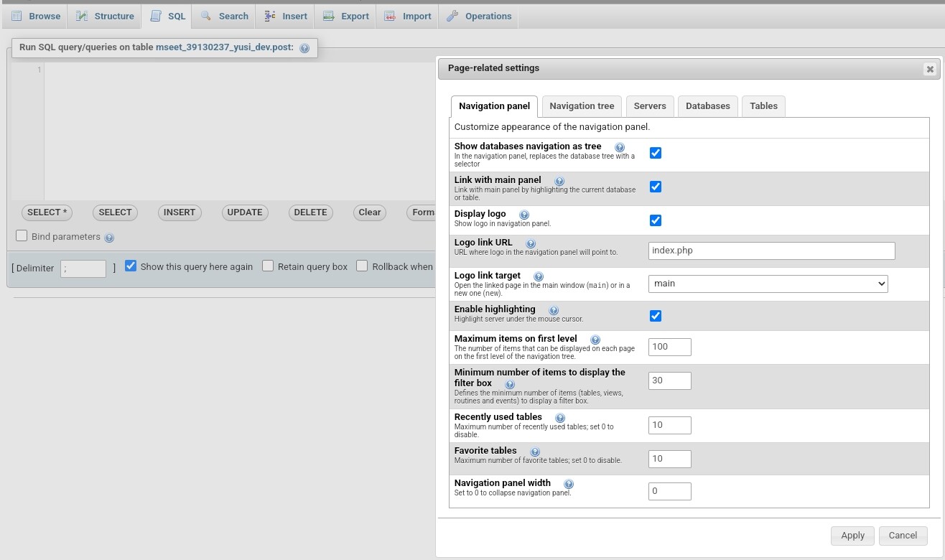The image size is (945, 560).
Task: Click the Delimiter input field
Action: 83,269
